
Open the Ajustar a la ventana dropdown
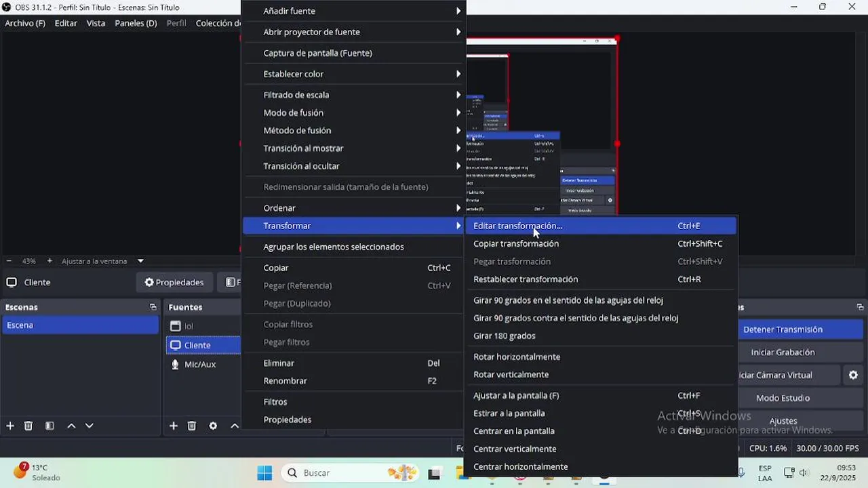tap(141, 261)
